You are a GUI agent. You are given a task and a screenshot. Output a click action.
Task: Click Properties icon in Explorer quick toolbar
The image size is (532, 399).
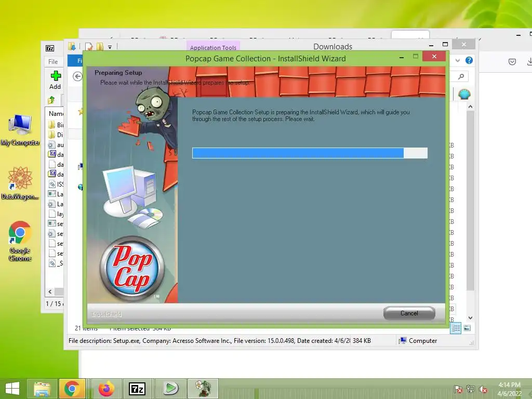coord(89,46)
